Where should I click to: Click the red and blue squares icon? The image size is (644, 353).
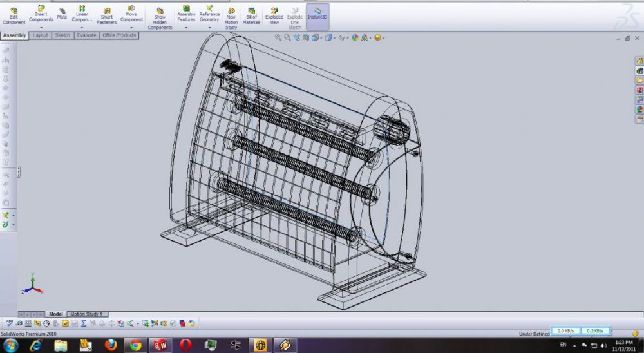click(x=182, y=323)
